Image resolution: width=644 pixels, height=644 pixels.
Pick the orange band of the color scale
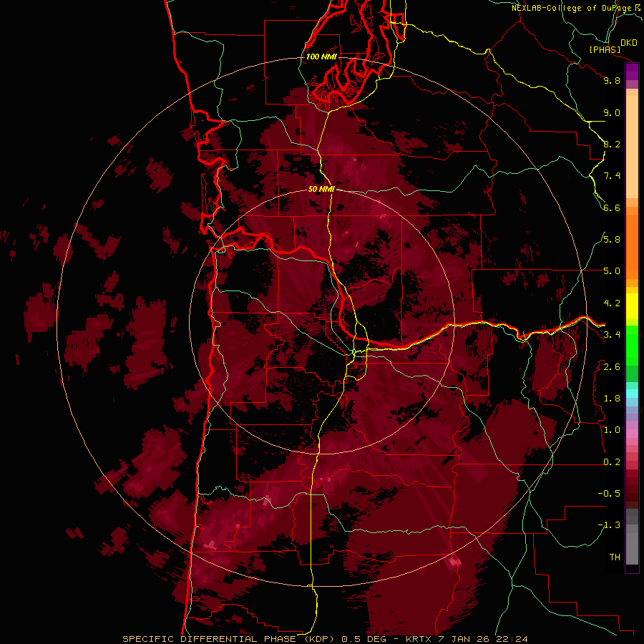(x=632, y=247)
